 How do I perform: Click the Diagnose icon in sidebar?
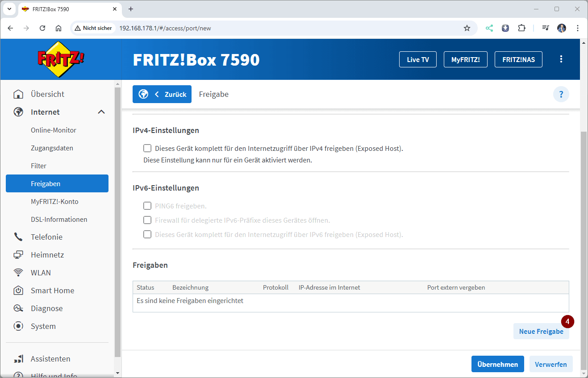[x=18, y=308]
